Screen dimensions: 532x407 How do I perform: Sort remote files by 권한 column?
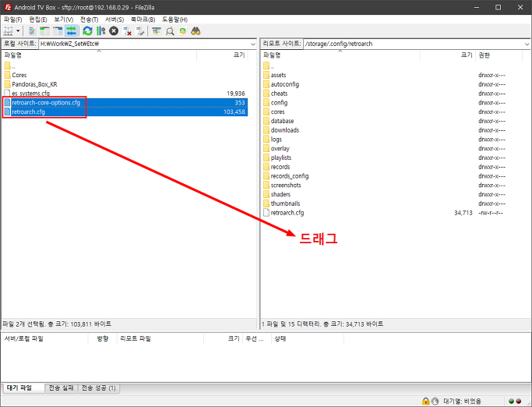[499, 55]
